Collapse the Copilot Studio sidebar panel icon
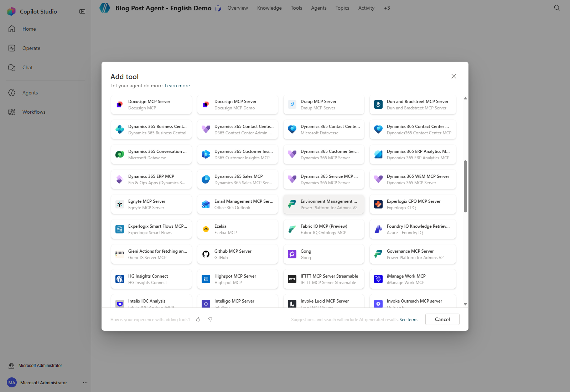The height and width of the screenshot is (392, 570). tap(82, 11)
